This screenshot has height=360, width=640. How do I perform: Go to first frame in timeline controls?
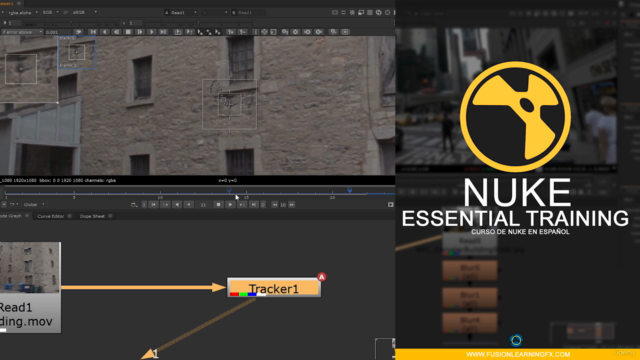(x=153, y=204)
